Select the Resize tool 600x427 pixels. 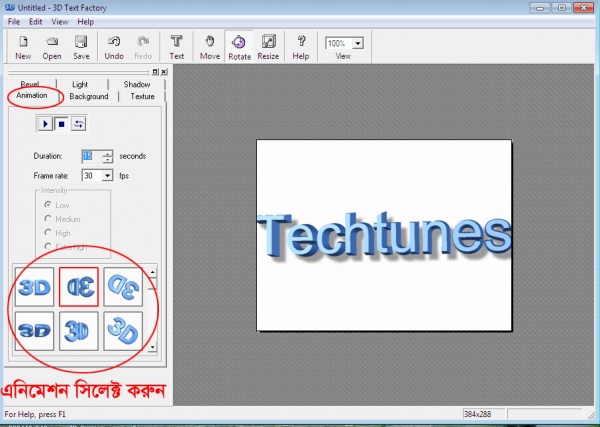coord(268,47)
